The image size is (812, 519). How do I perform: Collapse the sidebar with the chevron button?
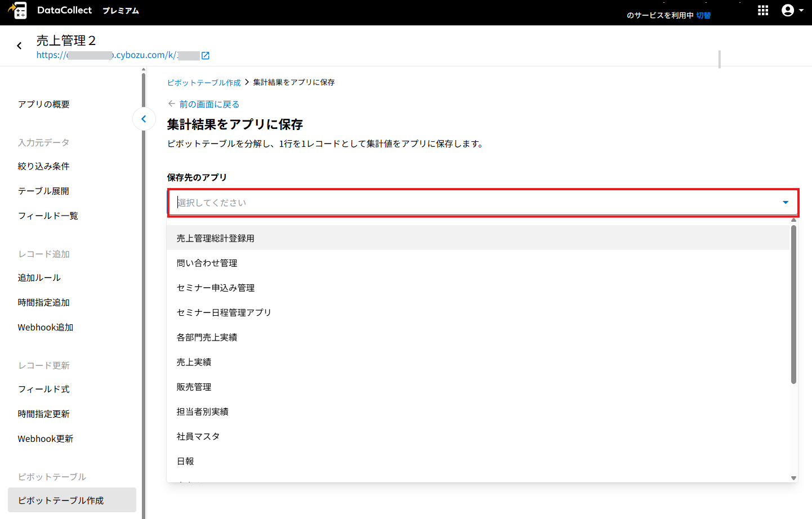click(x=144, y=119)
